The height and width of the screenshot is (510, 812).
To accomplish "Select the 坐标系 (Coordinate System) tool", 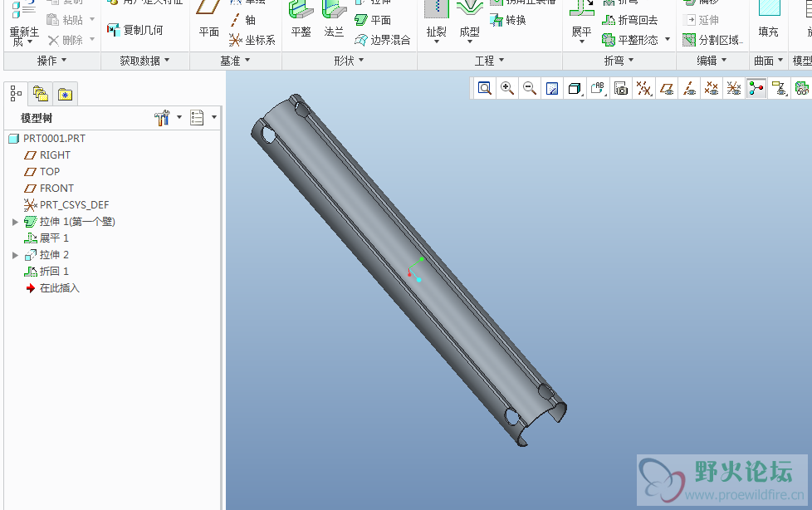I will (x=252, y=40).
